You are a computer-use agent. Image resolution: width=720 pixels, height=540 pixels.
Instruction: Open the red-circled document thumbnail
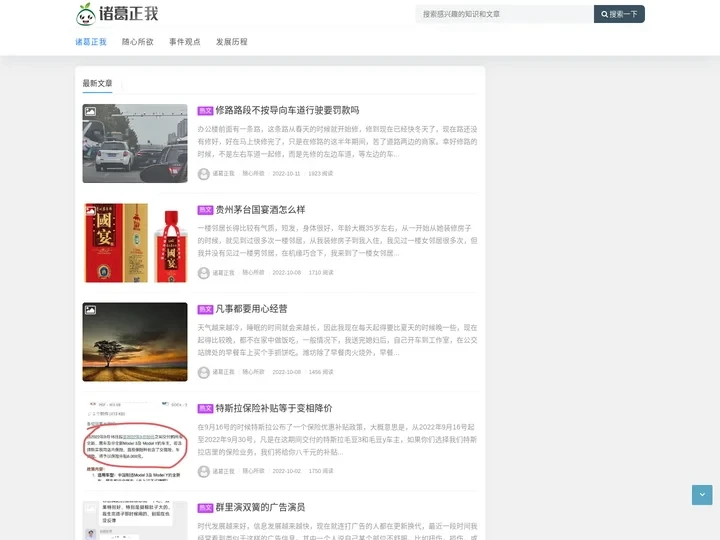[135, 441]
